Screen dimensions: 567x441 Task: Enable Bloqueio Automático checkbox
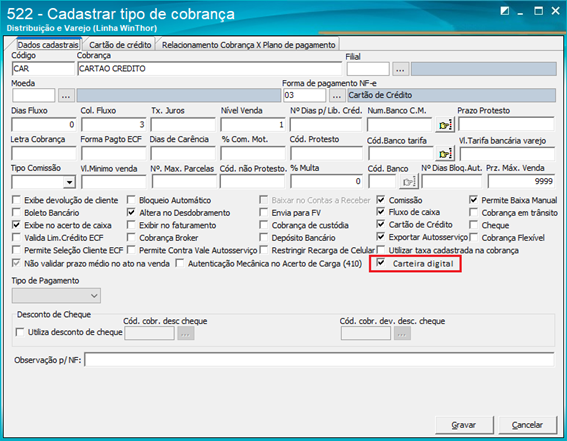pyautogui.click(x=131, y=200)
